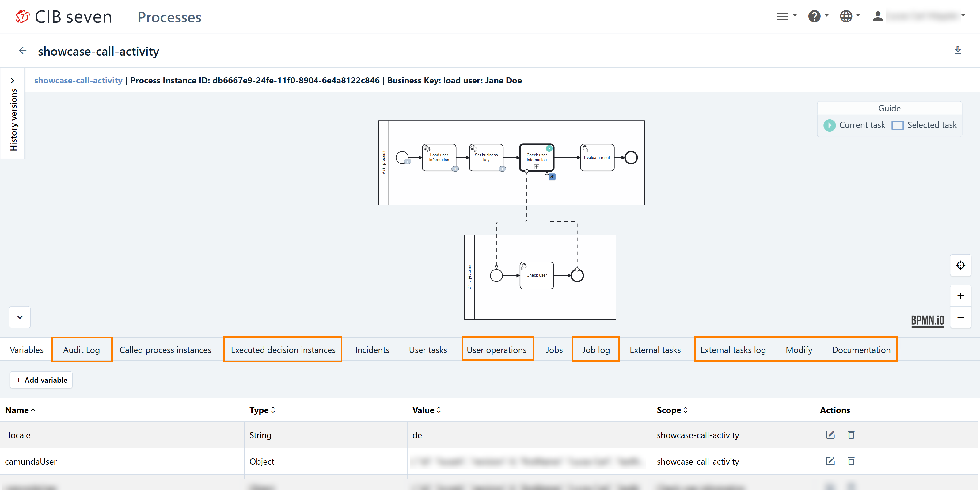Screen dimensions: 980x490
Task: Download the BPMN diagram
Action: 958,50
